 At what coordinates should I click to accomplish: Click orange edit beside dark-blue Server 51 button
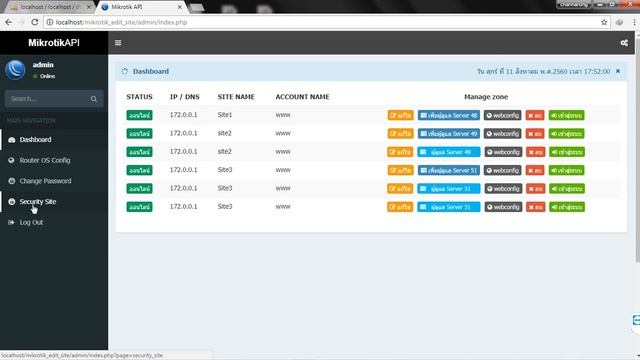[x=400, y=170]
